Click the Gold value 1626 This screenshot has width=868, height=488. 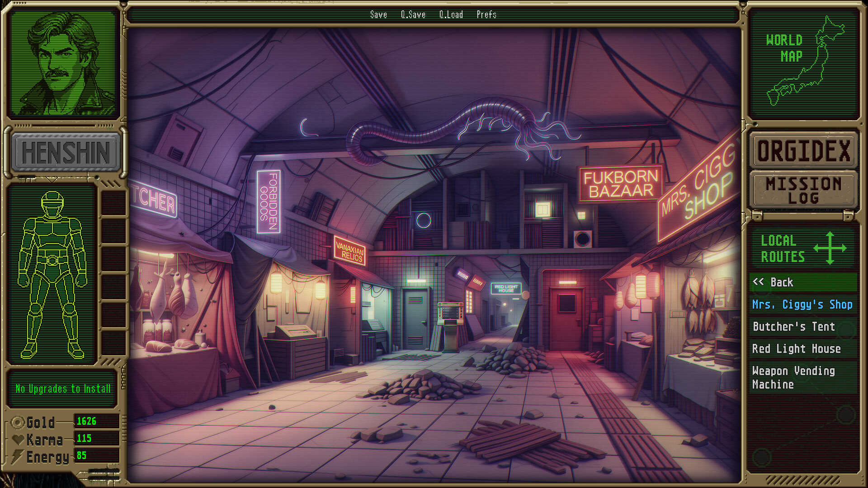coord(86,421)
